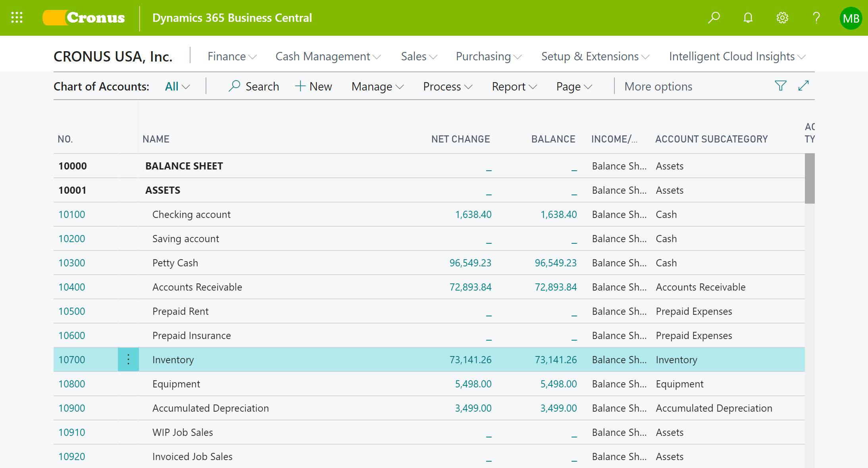Drill into Inventory balance 73,141.26

click(556, 360)
